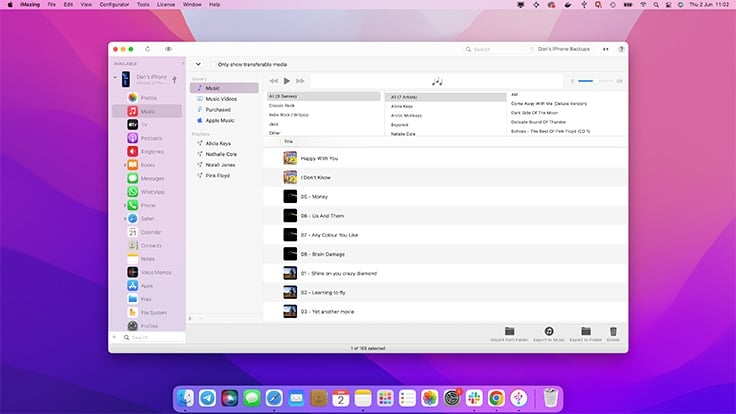Expand the Phone sidebar item

[125, 205]
